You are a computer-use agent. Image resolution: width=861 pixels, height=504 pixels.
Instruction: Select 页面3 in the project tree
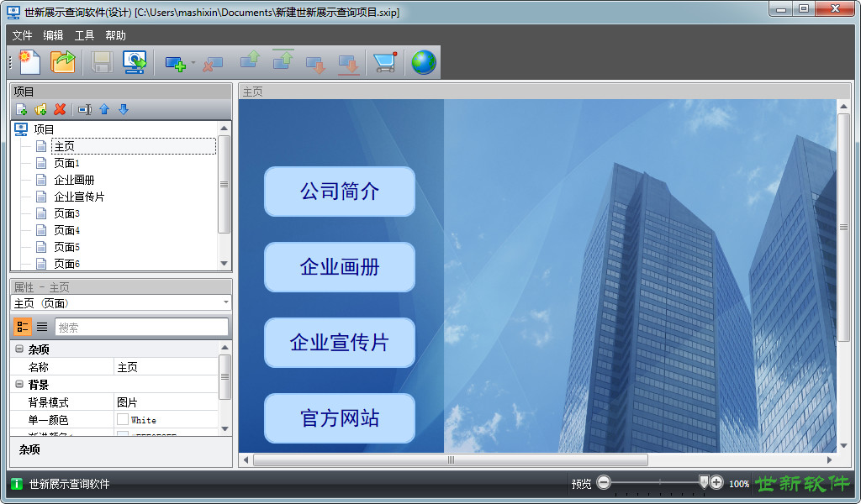(x=66, y=214)
